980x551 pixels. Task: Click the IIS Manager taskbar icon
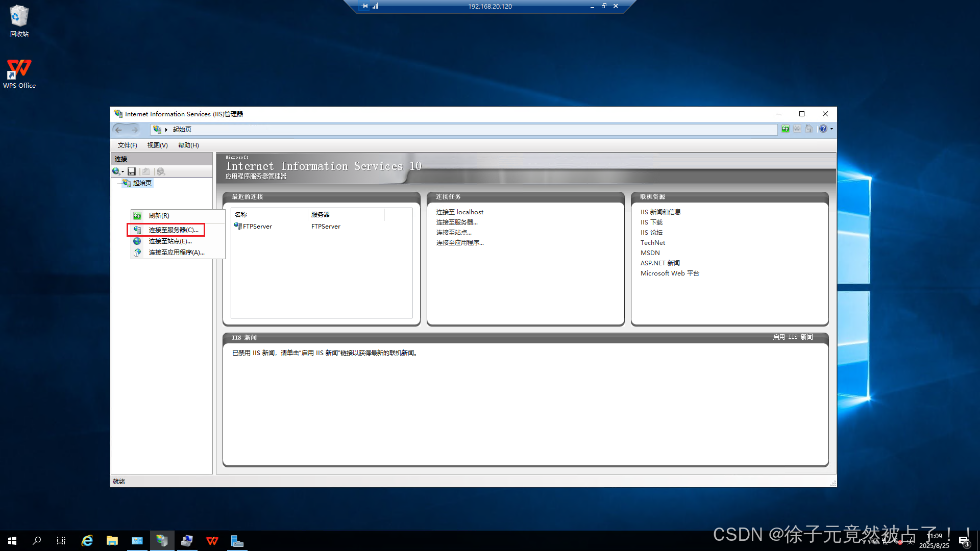coord(162,541)
